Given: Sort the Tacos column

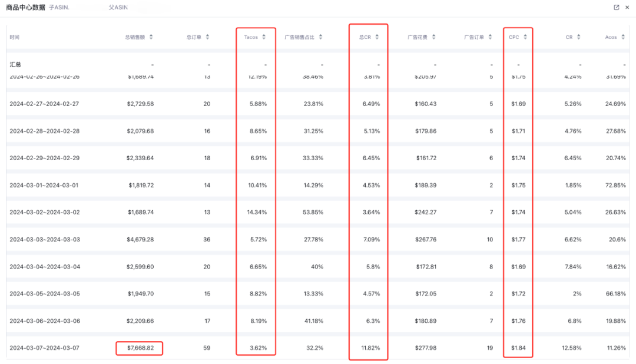Looking at the screenshot, I should (x=264, y=37).
